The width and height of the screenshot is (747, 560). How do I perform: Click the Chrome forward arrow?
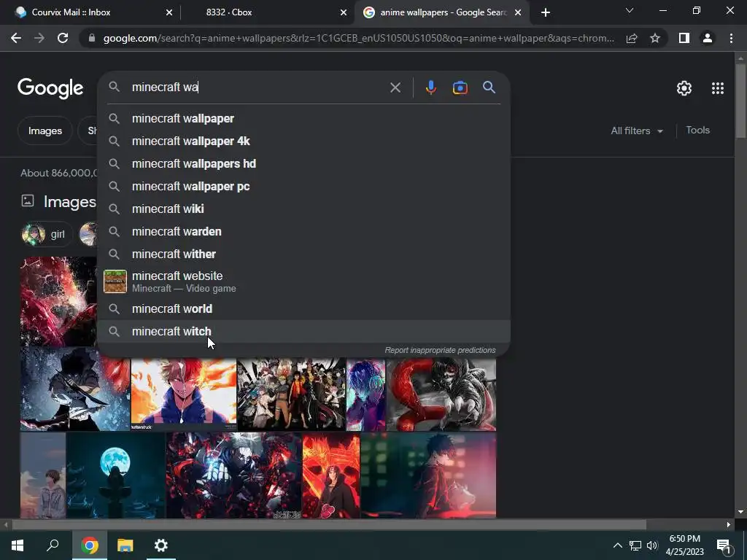coord(39,38)
